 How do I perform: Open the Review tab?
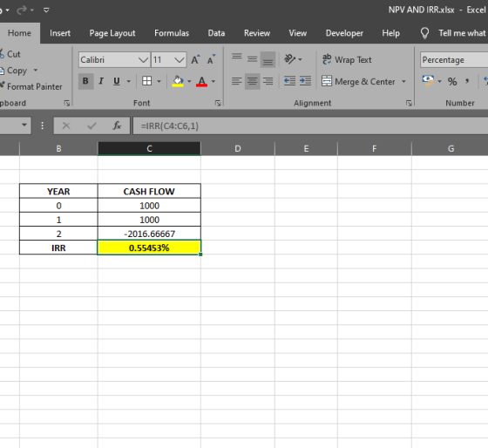point(257,33)
